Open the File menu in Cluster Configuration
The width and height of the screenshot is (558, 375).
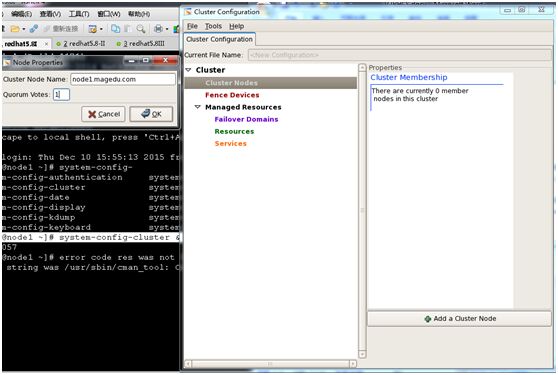pyautogui.click(x=192, y=26)
